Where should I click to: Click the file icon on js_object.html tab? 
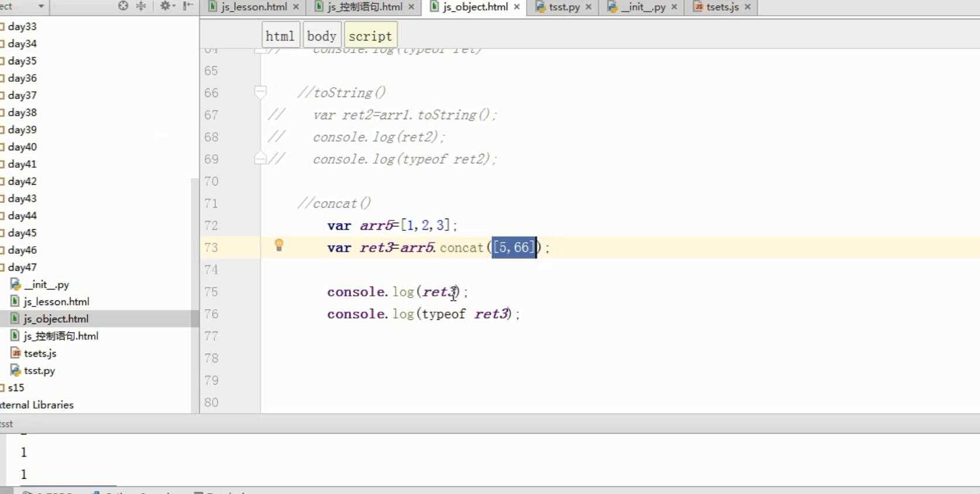435,6
